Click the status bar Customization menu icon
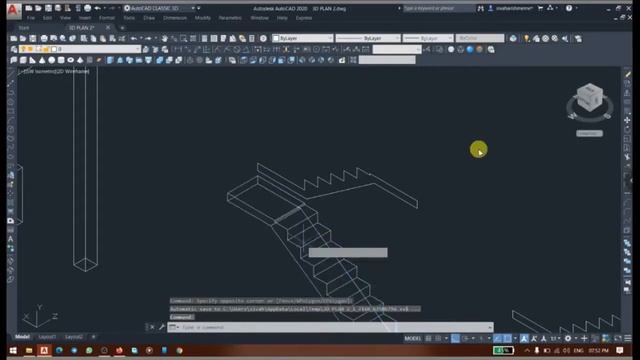 628,338
